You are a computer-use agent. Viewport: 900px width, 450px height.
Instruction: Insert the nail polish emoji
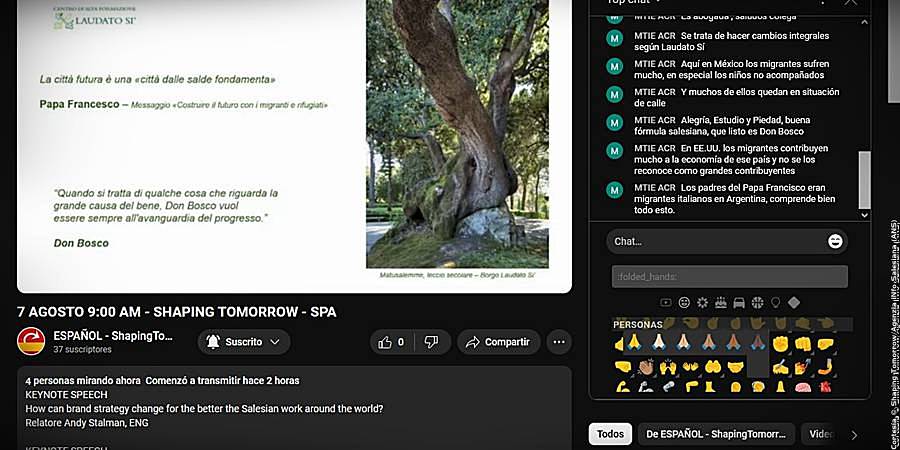pos(802,366)
